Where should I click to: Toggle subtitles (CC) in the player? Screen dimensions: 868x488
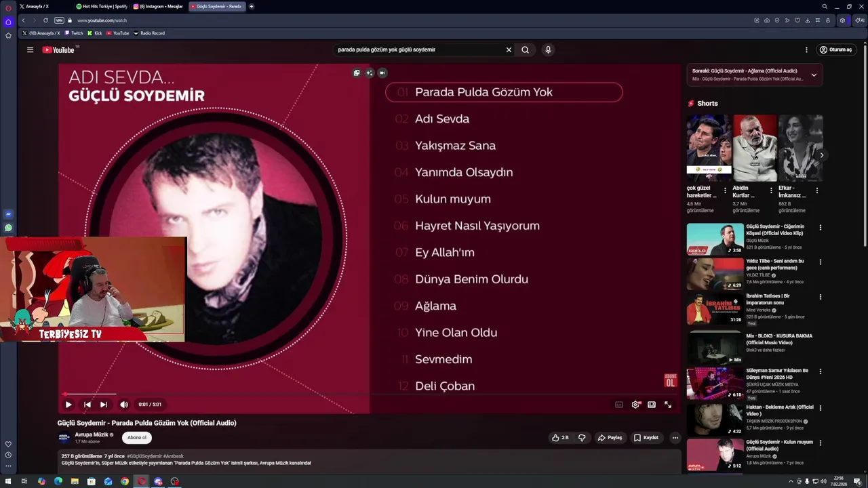click(619, 405)
